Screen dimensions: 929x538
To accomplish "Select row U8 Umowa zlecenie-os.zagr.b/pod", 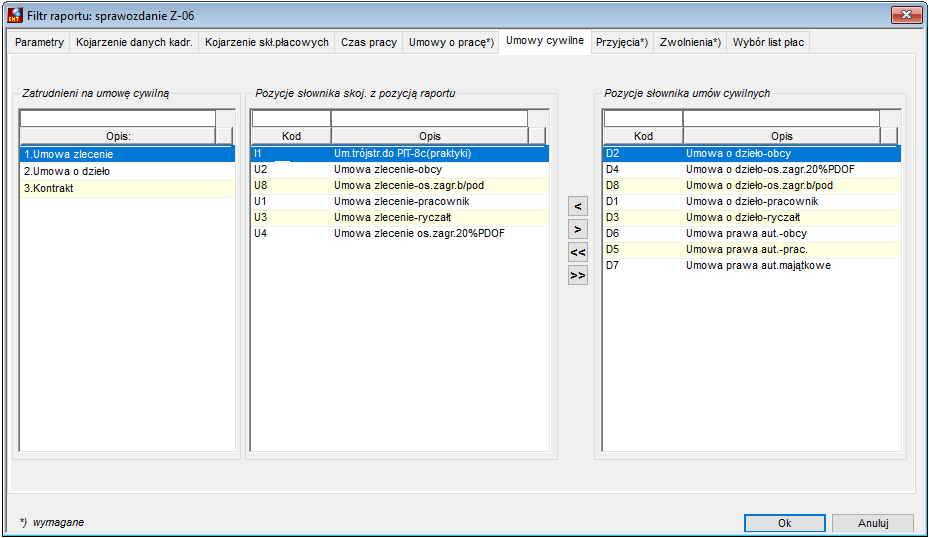I will tap(400, 185).
